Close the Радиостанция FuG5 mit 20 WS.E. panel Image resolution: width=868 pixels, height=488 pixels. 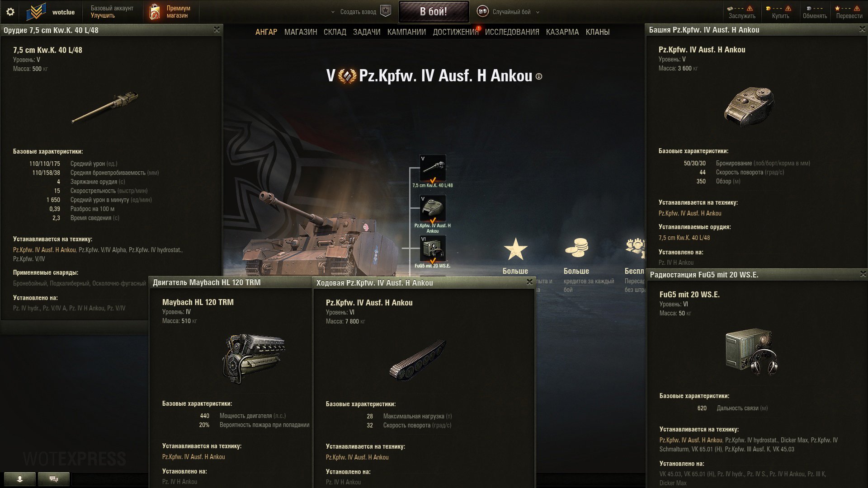[x=863, y=274]
